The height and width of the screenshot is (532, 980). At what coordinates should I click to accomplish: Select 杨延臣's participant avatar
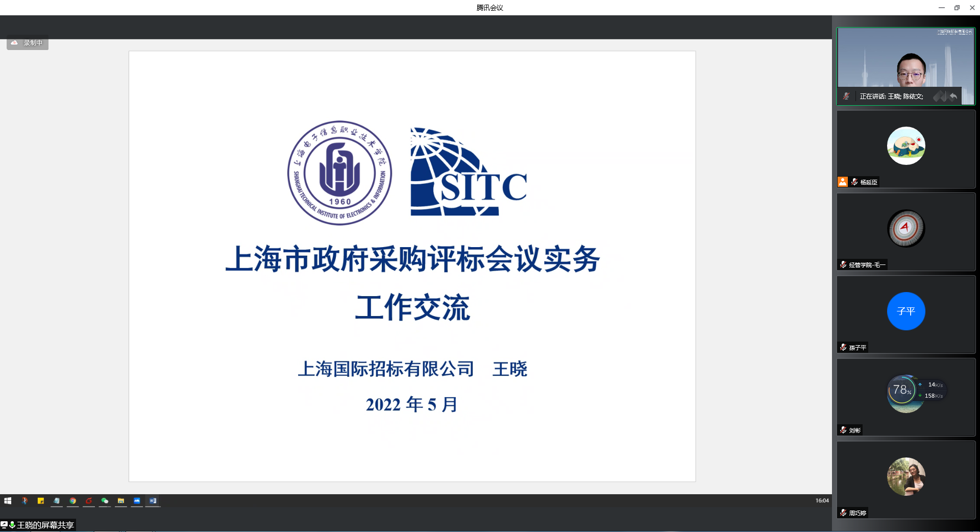coord(906,146)
